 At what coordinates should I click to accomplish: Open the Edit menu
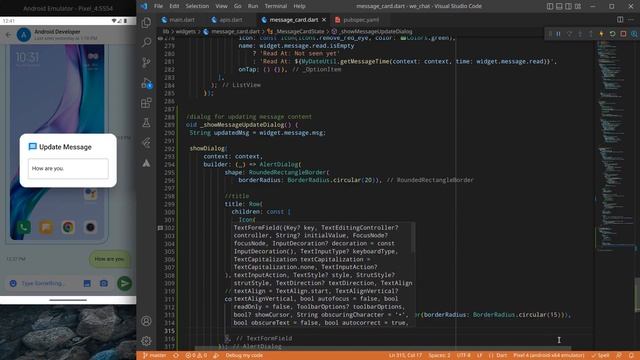[174, 6]
